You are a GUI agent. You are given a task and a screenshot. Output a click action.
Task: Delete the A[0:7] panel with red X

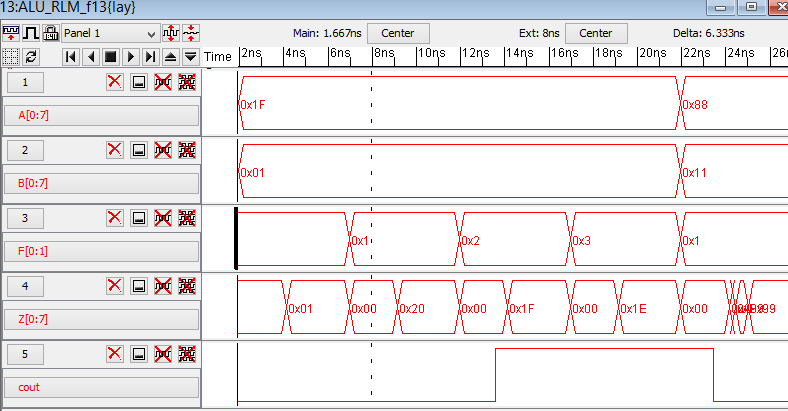pos(115,82)
